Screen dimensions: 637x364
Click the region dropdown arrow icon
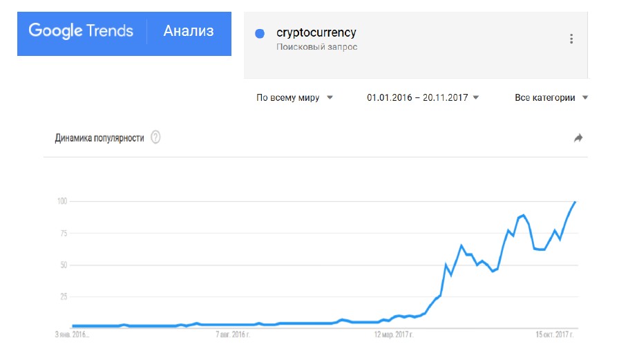click(x=330, y=97)
